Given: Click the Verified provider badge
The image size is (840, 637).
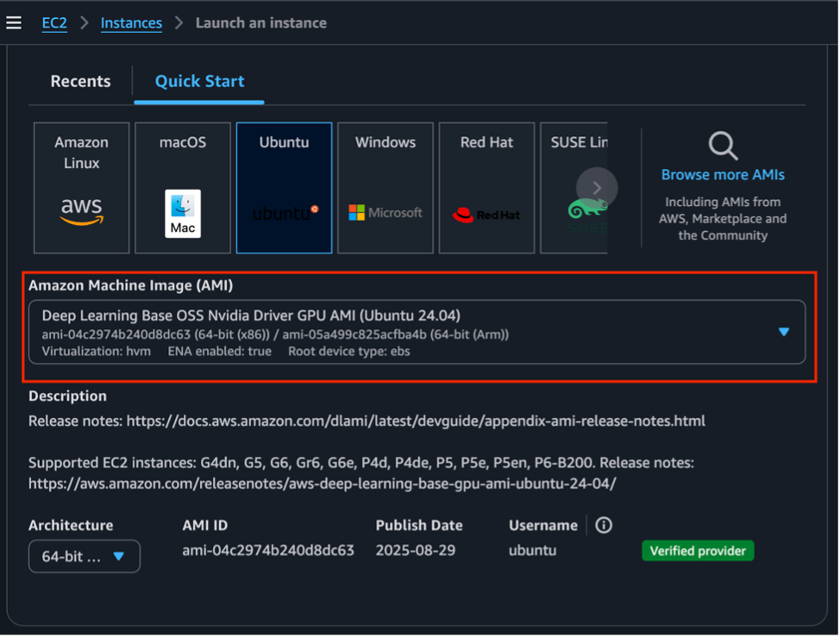Looking at the screenshot, I should [x=698, y=550].
